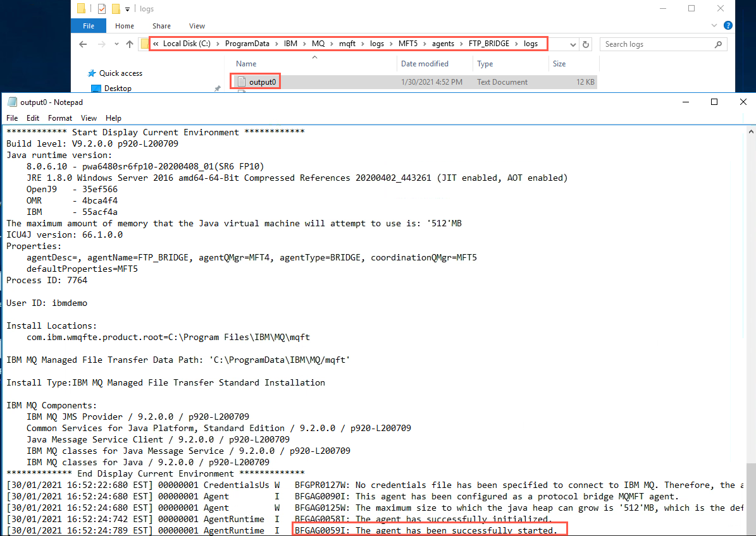
Task: Click the 'defaultProperties=MFT5' line
Action: [82, 269]
